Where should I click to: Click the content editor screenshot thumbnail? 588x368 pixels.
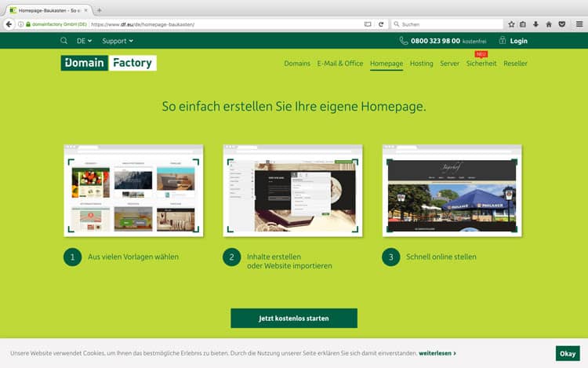(293, 191)
